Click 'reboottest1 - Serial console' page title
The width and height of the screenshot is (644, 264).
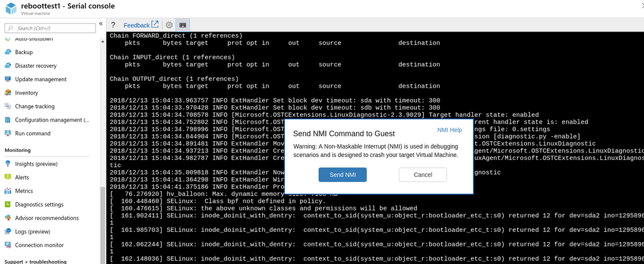pos(67,6)
